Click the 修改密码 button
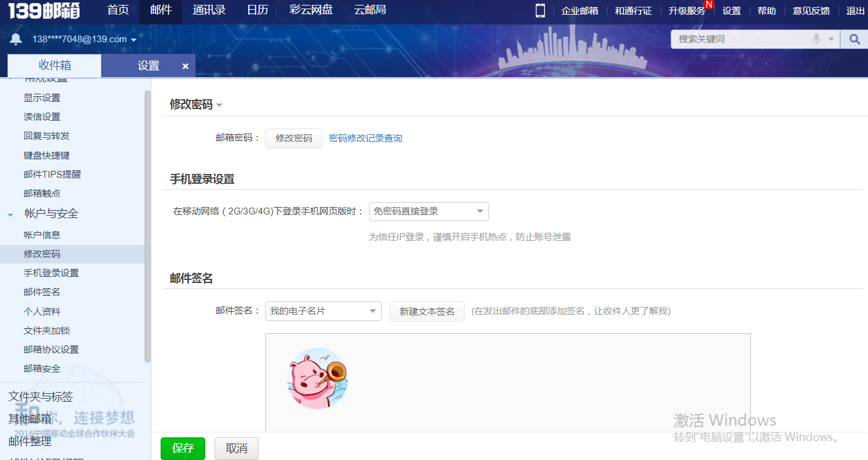This screenshot has width=868, height=460. point(294,138)
